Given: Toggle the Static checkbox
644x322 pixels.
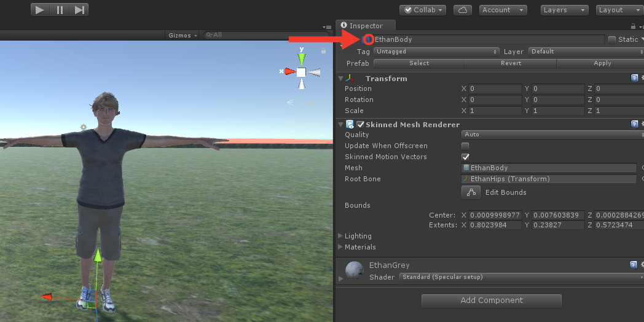Looking at the screenshot, I should click(x=612, y=39).
